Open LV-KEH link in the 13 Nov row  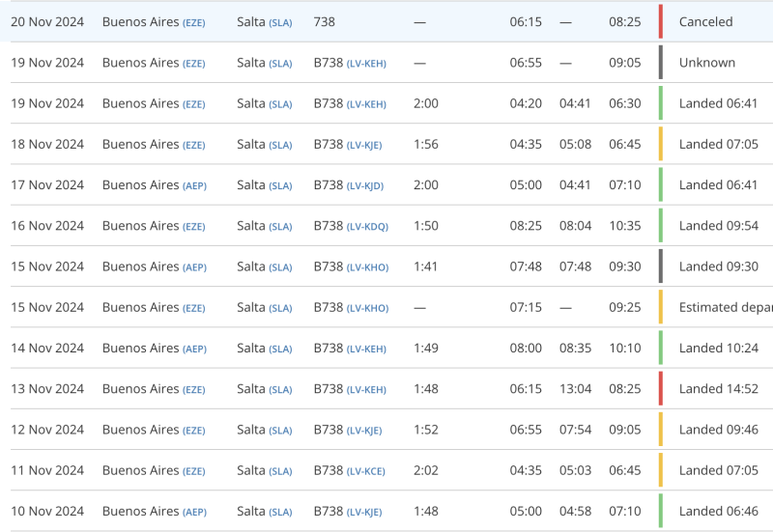click(366, 390)
